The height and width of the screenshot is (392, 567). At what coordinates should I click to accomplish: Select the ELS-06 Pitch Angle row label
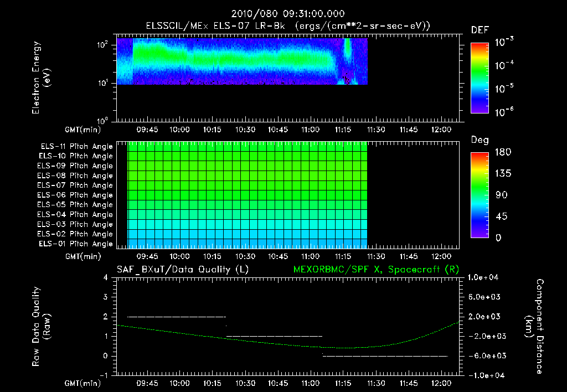pos(75,195)
